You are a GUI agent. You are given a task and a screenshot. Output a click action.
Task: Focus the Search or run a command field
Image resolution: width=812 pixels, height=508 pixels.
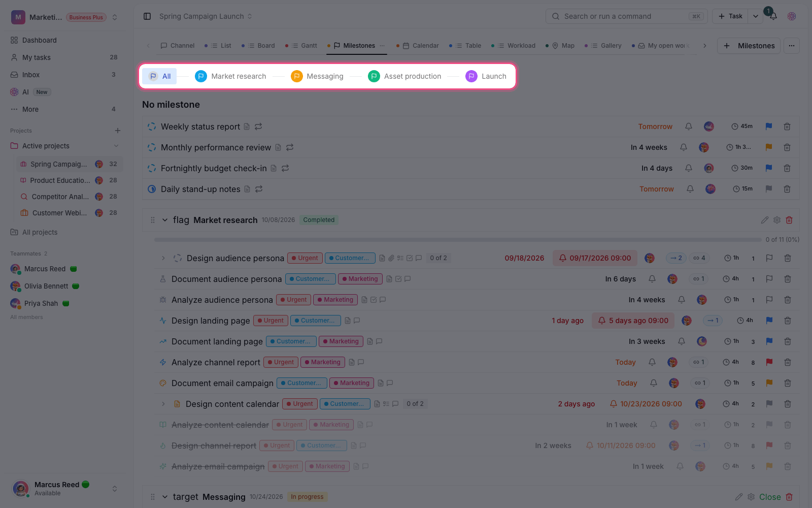tap(627, 16)
